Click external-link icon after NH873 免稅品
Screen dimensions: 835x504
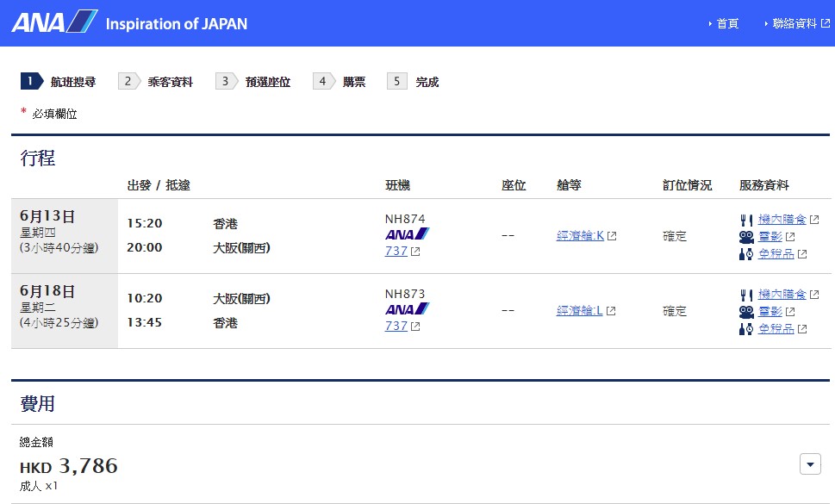point(802,329)
